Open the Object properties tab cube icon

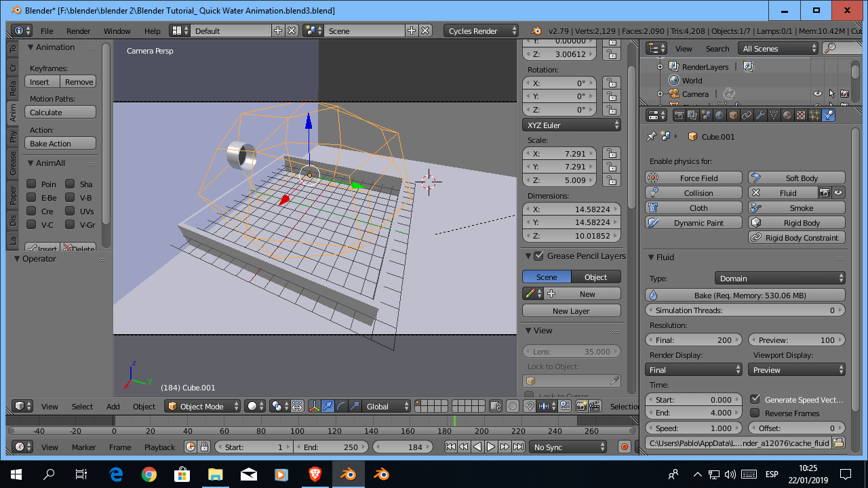pyautogui.click(x=733, y=115)
